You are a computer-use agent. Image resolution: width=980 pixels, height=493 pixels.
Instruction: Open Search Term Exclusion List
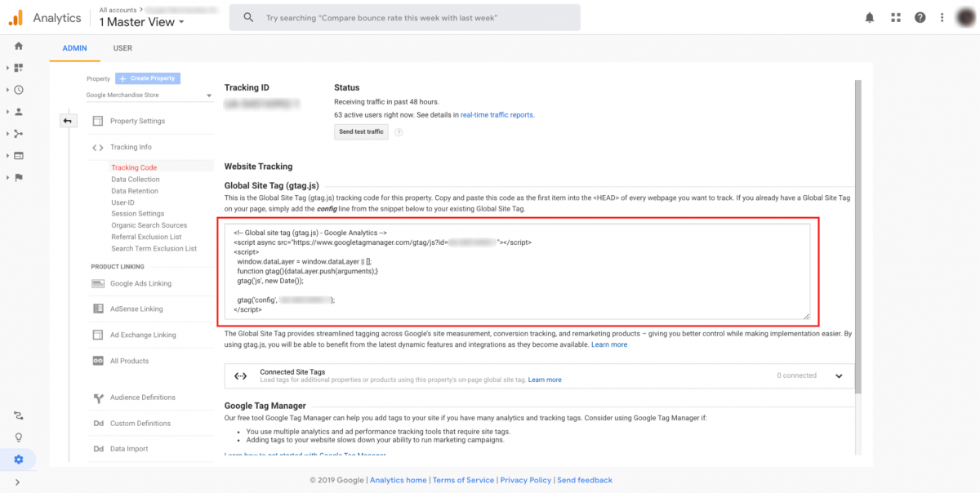point(154,249)
